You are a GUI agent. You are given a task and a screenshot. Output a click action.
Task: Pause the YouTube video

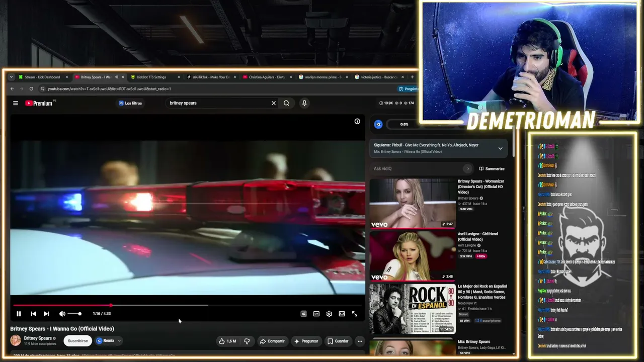coord(19,314)
